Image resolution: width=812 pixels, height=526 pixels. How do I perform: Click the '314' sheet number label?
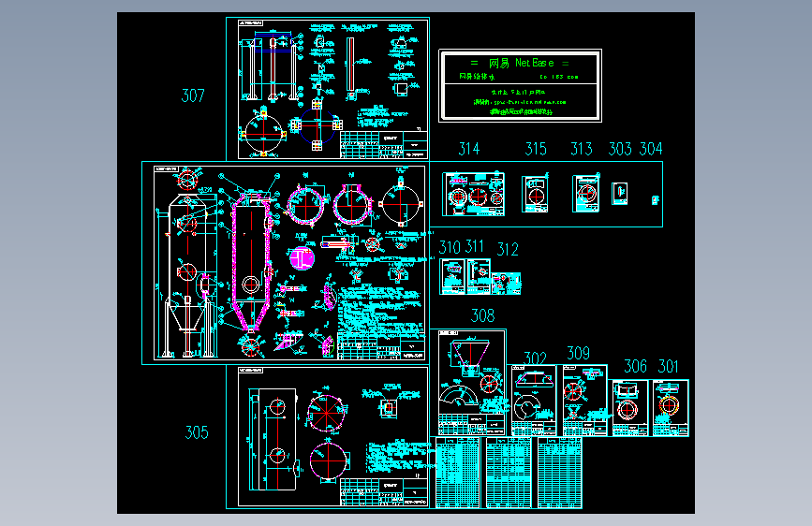click(x=469, y=149)
